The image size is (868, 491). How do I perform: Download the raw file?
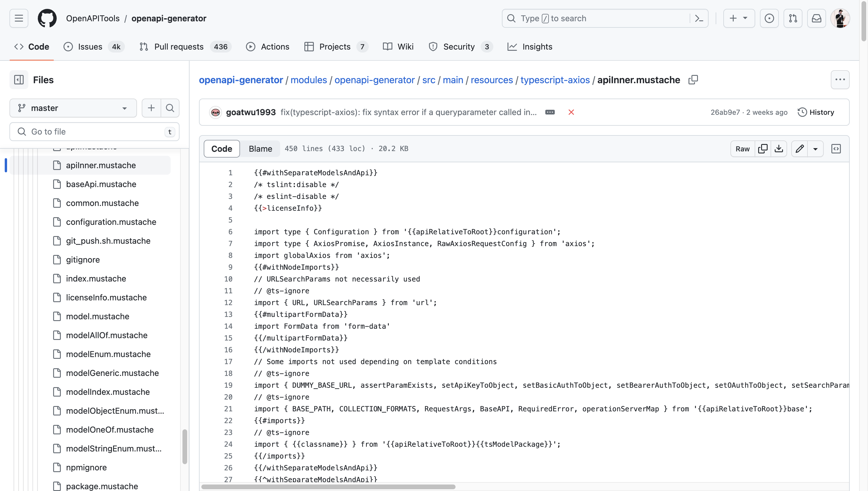[x=779, y=149]
